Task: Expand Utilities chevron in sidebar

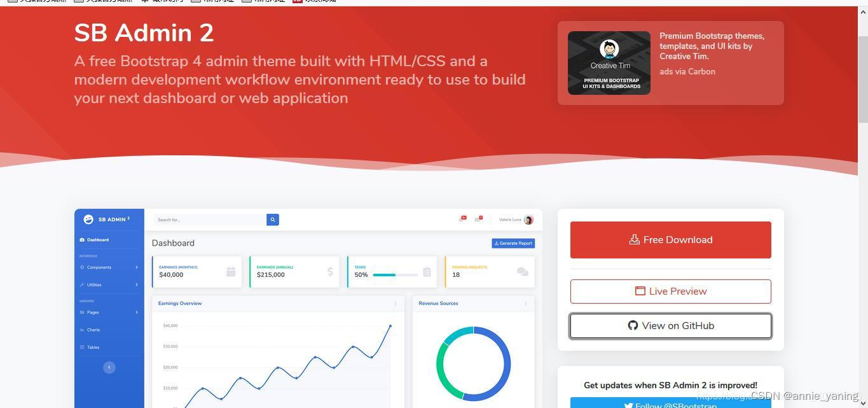Action: 137,285
